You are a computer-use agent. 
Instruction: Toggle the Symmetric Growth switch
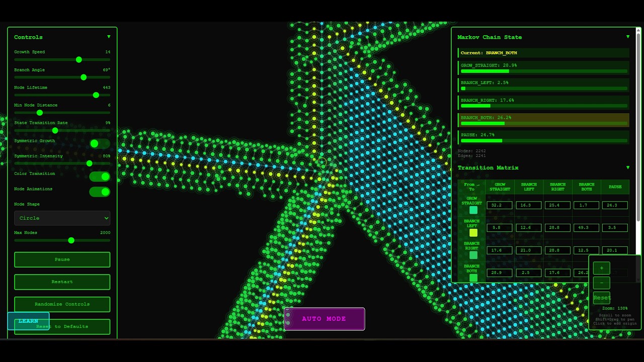pos(99,144)
